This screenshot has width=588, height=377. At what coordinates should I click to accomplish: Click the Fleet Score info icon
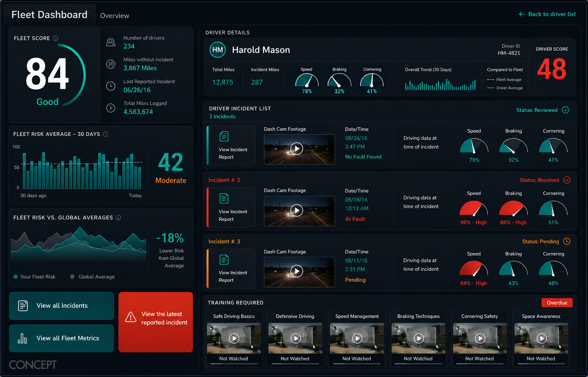[x=56, y=38]
